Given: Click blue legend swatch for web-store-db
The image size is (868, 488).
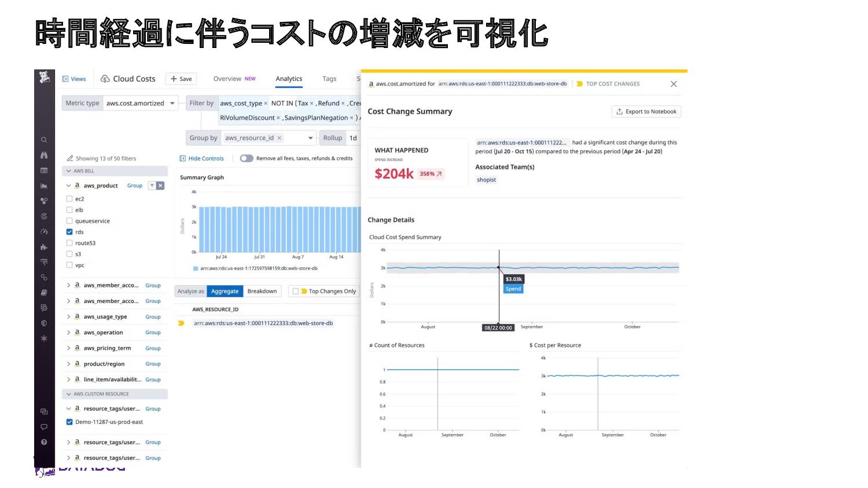Looking at the screenshot, I should (196, 268).
